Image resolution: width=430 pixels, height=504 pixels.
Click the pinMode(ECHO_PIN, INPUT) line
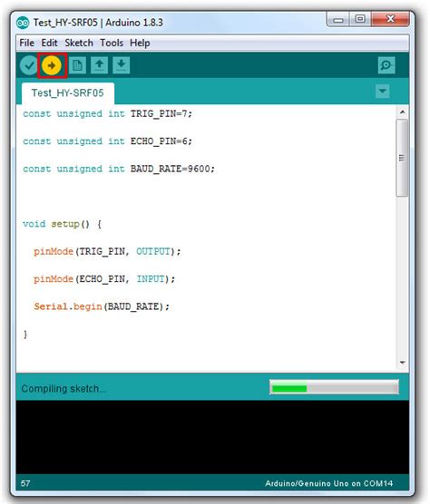coord(104,278)
